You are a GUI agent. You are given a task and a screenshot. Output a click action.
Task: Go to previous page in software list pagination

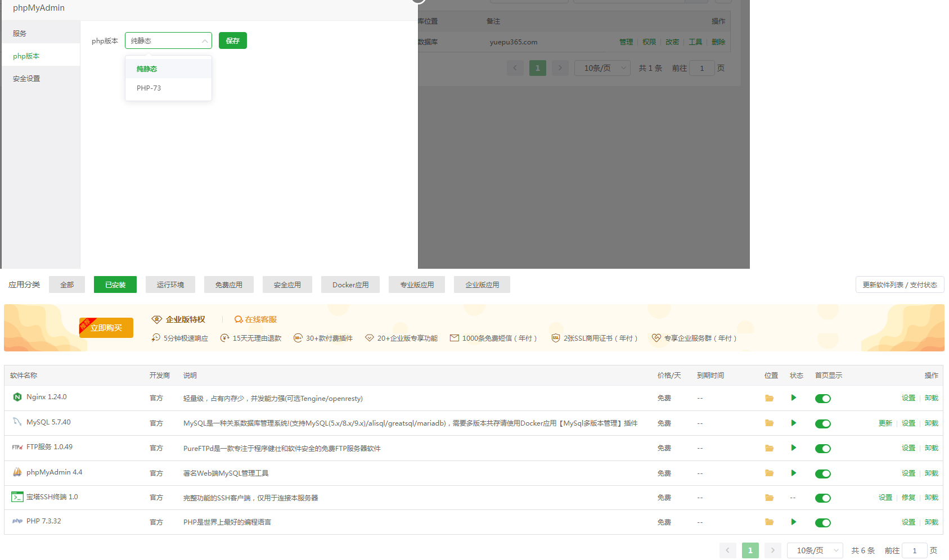pyautogui.click(x=728, y=550)
